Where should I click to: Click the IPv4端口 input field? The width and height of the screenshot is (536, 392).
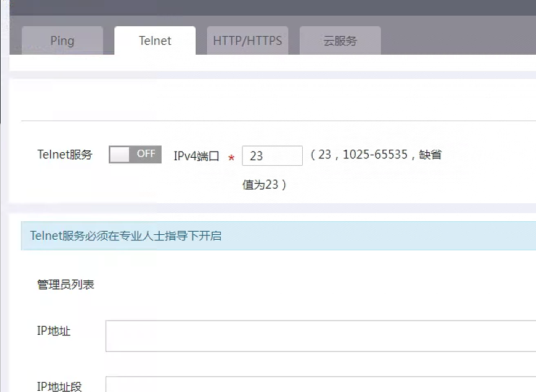[x=272, y=156]
